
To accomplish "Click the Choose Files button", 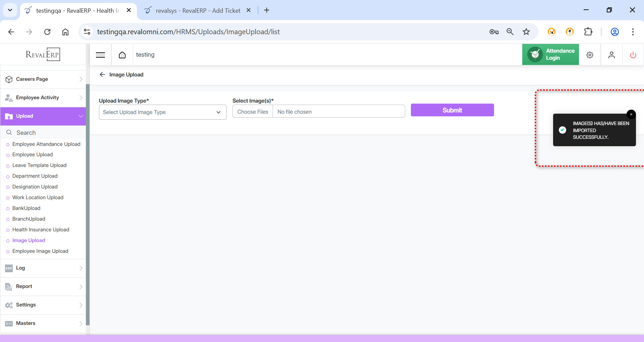I will [253, 112].
